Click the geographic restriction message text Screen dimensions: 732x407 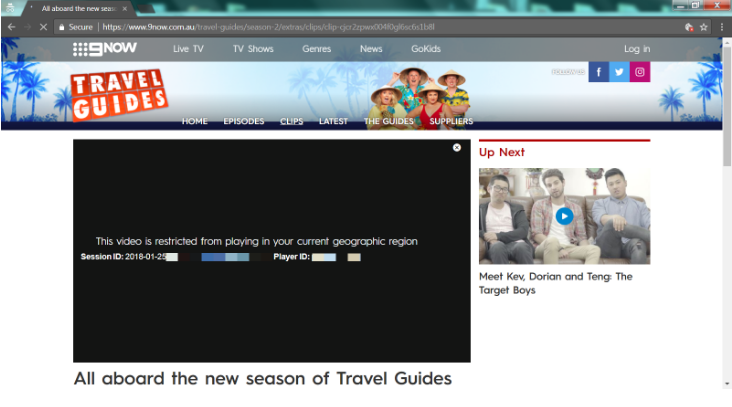click(257, 241)
